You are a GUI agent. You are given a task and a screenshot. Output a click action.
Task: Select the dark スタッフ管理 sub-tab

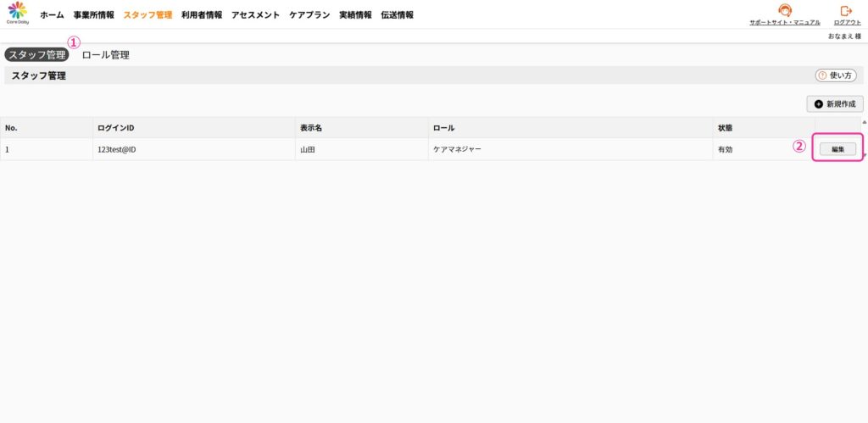(x=36, y=55)
